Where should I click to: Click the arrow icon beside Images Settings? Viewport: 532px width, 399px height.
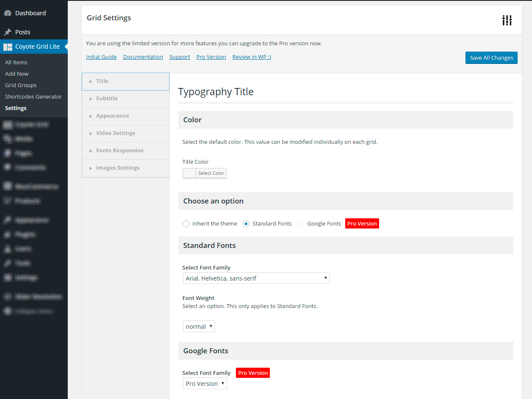(x=91, y=168)
